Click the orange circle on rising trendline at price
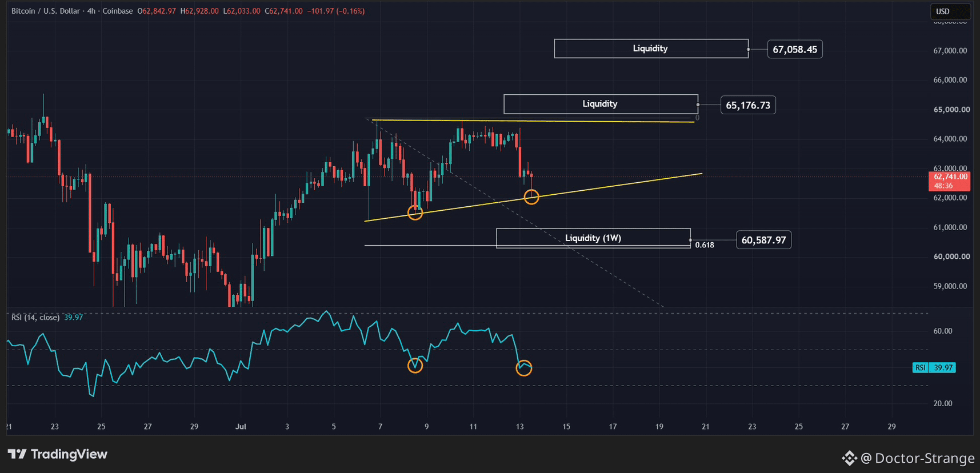The height and width of the screenshot is (473, 980). 531,197
